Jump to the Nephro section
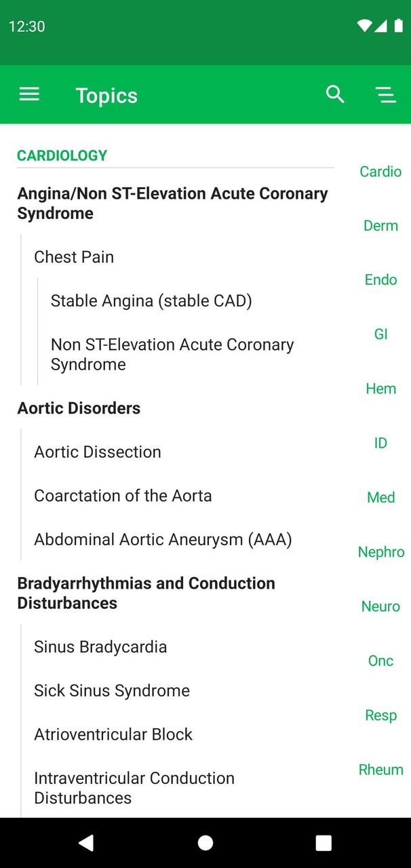The height and width of the screenshot is (868, 411). click(x=381, y=552)
